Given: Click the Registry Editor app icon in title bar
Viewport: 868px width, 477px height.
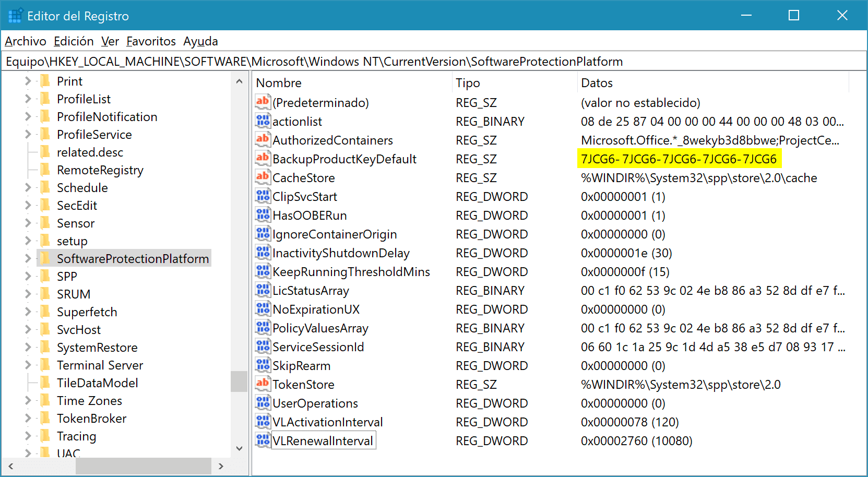Looking at the screenshot, I should click(x=16, y=16).
